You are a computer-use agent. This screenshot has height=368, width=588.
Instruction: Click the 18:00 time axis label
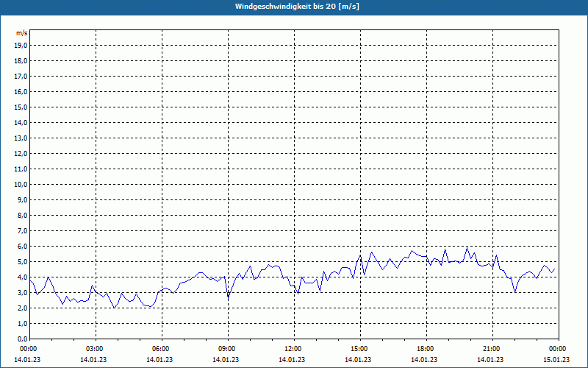point(425,348)
